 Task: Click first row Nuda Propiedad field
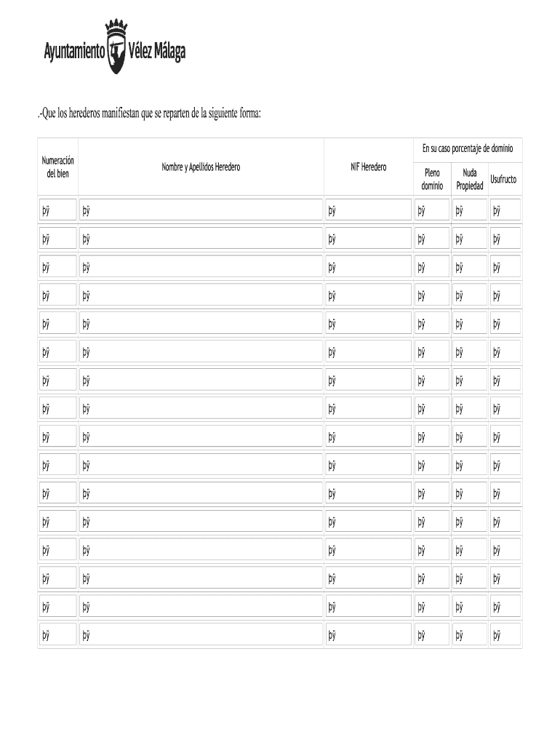coord(469,211)
